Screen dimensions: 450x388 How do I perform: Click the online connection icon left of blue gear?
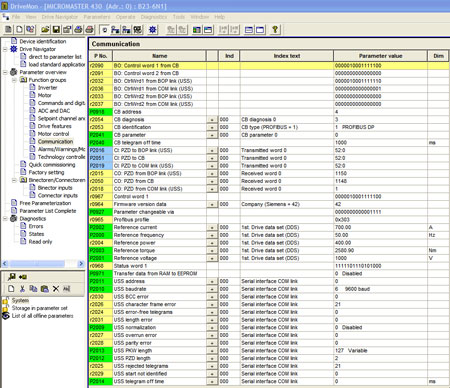click(137, 30)
